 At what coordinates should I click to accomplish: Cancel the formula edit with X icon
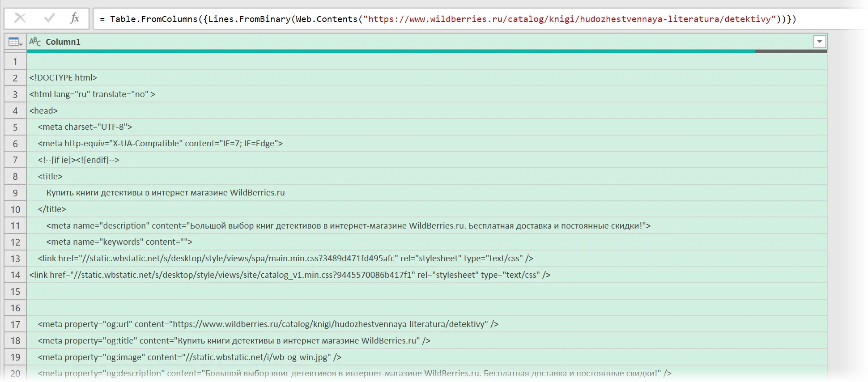click(x=20, y=18)
